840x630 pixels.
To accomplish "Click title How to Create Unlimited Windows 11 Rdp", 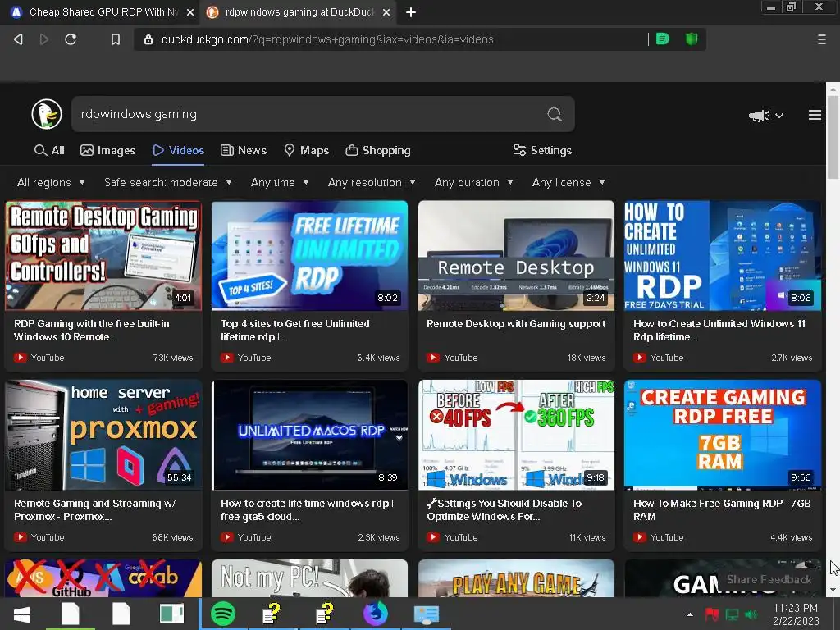I will click(x=719, y=330).
